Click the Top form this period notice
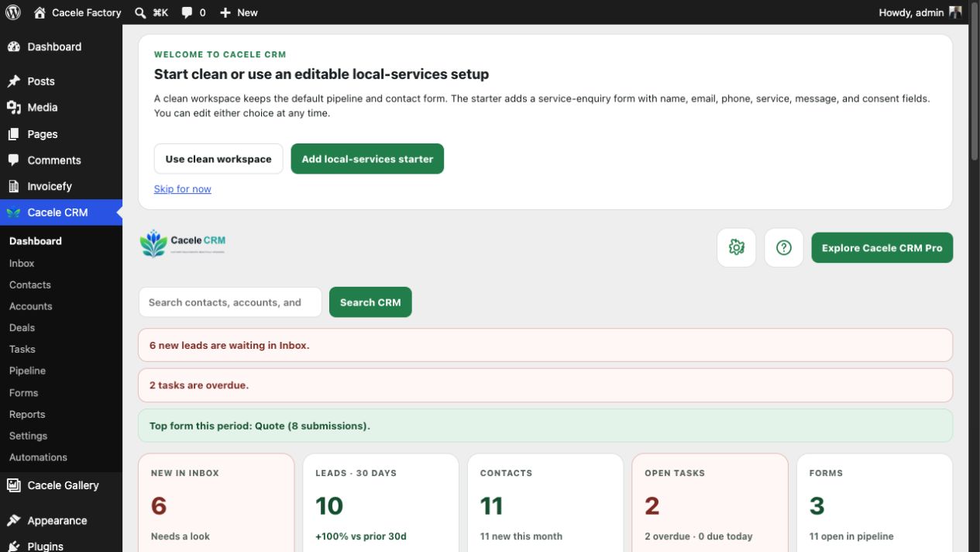Image resolution: width=980 pixels, height=552 pixels. click(x=545, y=426)
